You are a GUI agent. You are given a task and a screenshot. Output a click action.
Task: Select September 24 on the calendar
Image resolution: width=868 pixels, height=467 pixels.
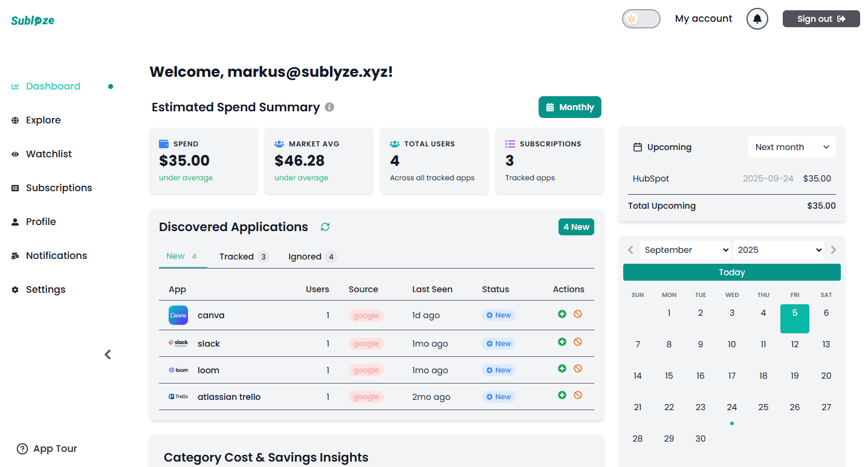tap(731, 407)
